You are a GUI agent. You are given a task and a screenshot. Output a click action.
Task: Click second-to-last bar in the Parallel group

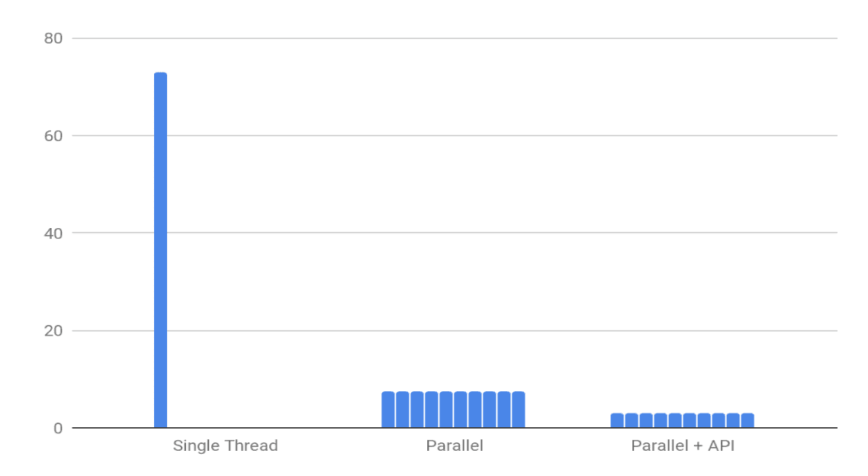[504, 410]
